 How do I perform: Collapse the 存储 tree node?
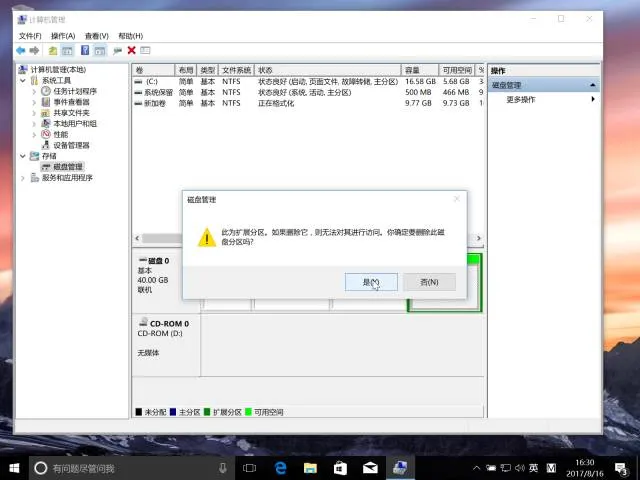point(23,156)
